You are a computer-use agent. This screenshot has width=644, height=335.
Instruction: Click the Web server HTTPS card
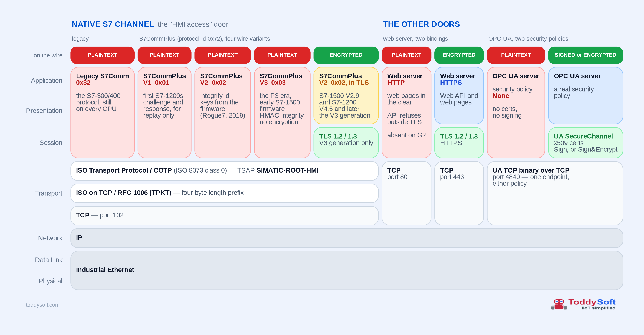[459, 95]
